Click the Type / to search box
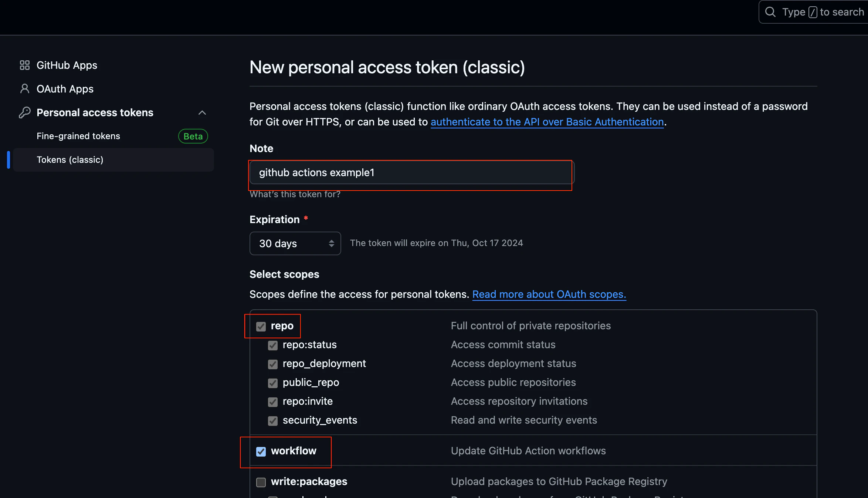The height and width of the screenshot is (498, 868). (x=813, y=12)
